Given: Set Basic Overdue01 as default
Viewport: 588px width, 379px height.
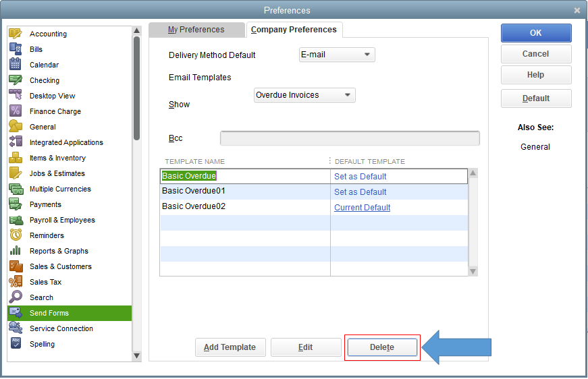Looking at the screenshot, I should point(360,192).
